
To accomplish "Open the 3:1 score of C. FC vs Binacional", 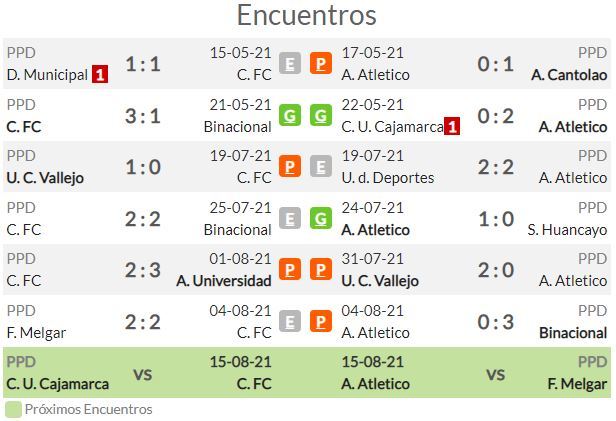I will pos(143,116).
